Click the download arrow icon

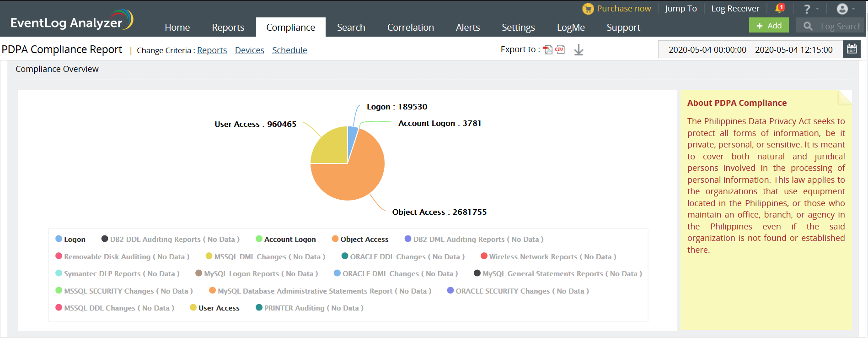coord(579,49)
